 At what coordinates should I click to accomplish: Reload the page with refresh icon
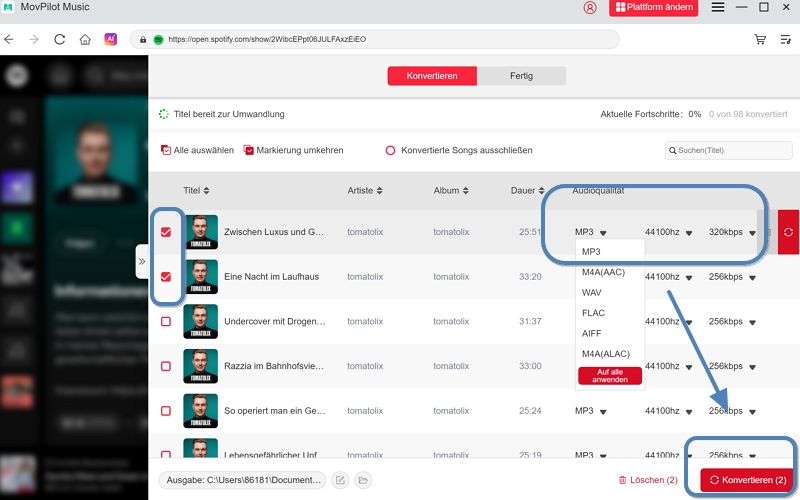point(60,39)
